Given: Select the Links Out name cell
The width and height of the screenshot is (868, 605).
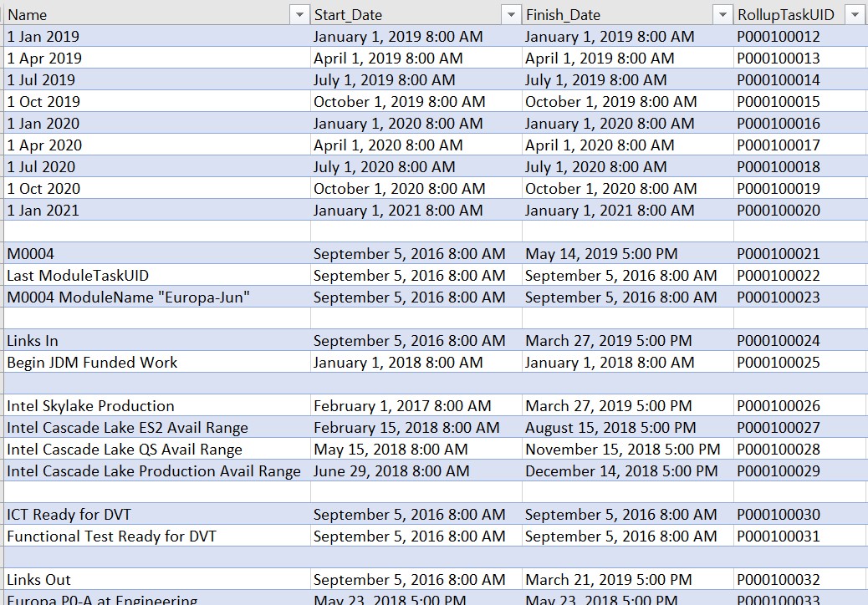Looking at the screenshot, I should (156, 580).
